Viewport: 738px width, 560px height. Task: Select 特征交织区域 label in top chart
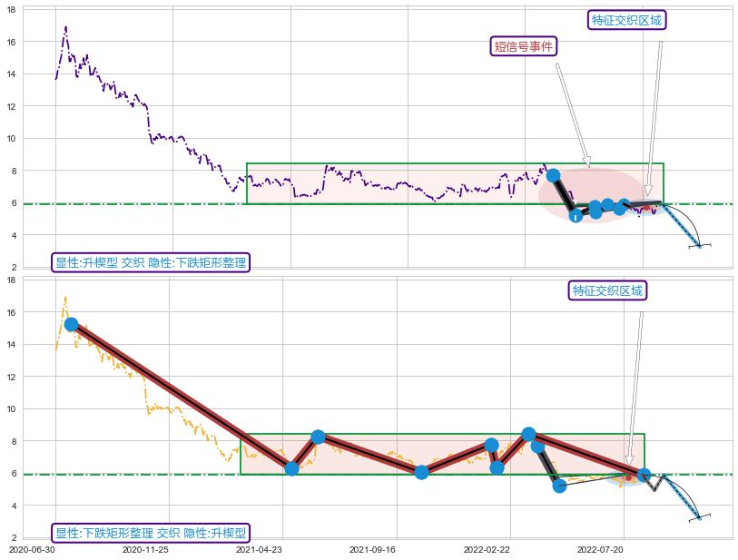click(x=627, y=20)
